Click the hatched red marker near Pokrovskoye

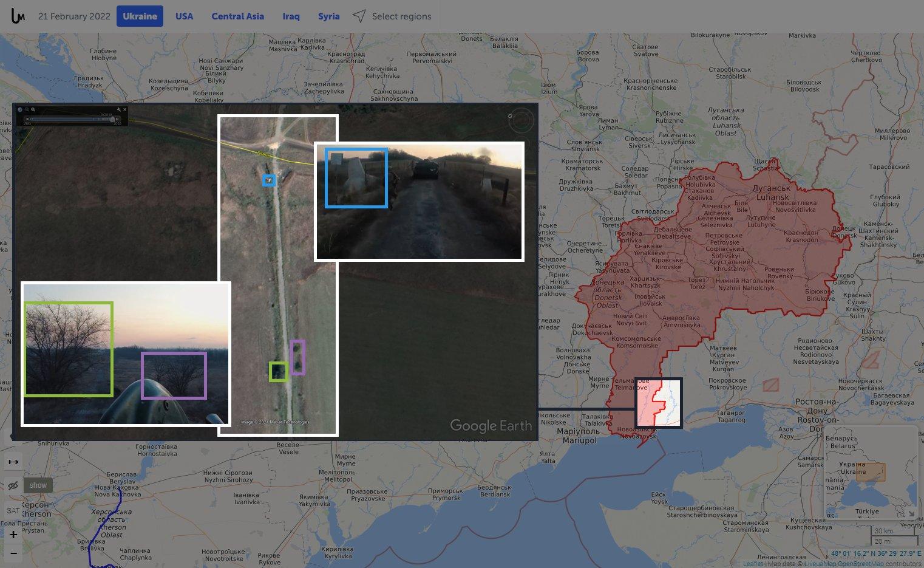(771, 385)
